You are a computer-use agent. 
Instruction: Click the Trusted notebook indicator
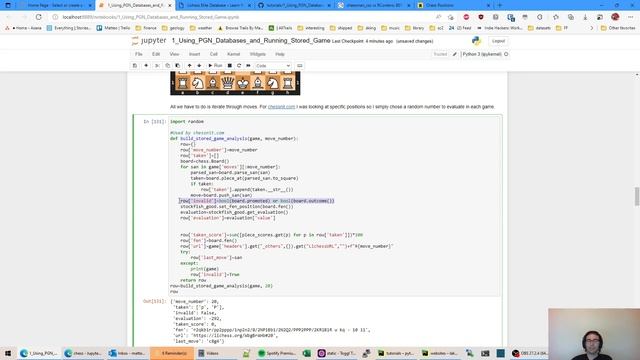440,54
